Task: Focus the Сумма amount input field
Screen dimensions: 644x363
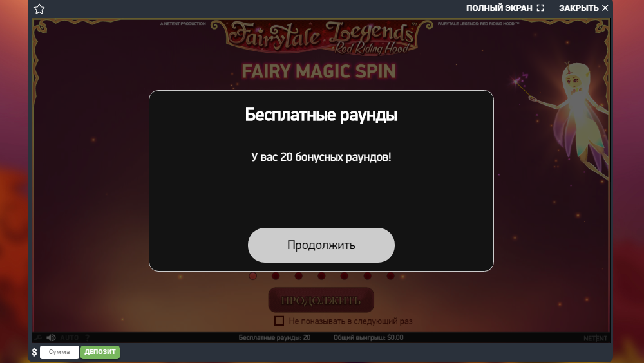Action: pos(59,352)
